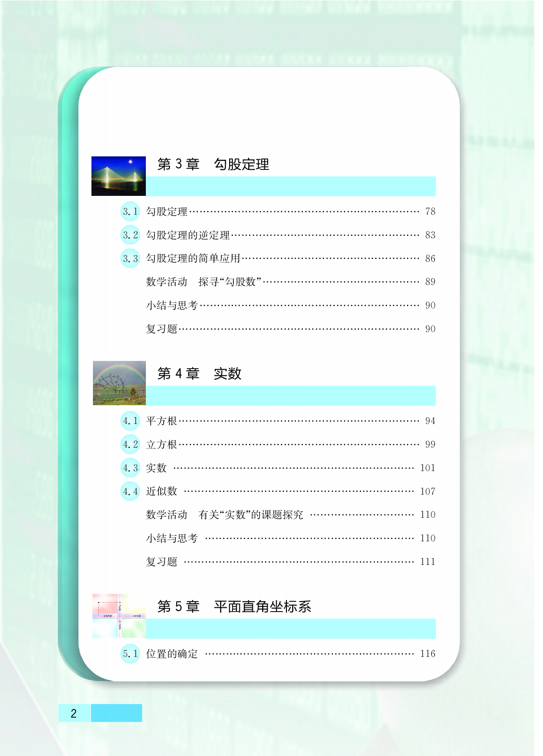Click the Chapter 3 bridge thumbnail image
The image size is (543, 756).
(118, 176)
